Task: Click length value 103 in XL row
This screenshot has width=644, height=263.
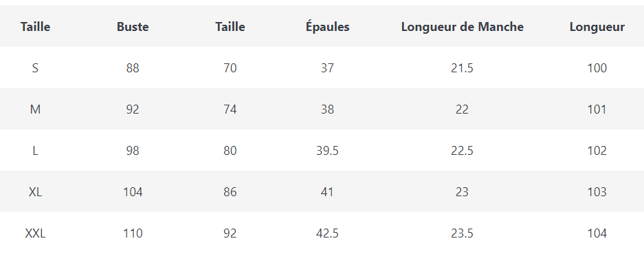Action: point(597,192)
